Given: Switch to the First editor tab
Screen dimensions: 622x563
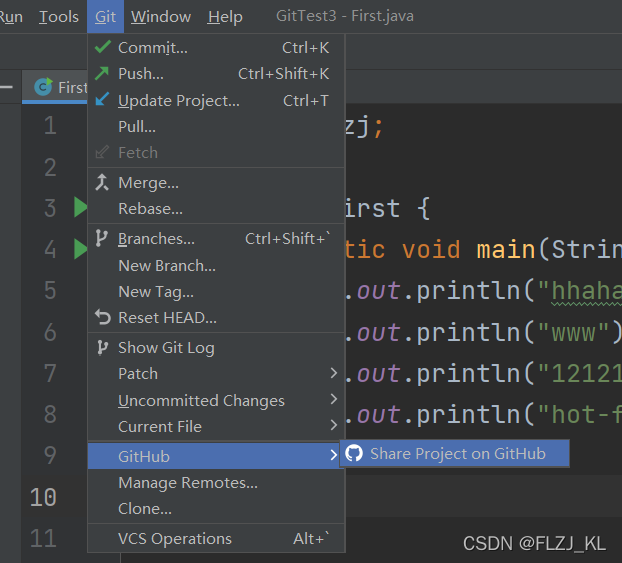Looking at the screenshot, I should (56, 87).
